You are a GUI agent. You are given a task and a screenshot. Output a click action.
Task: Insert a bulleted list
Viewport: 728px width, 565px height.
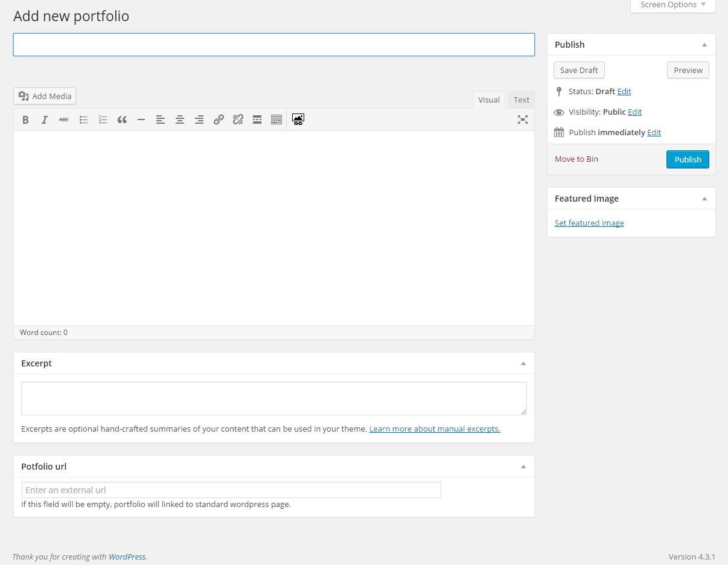83,120
